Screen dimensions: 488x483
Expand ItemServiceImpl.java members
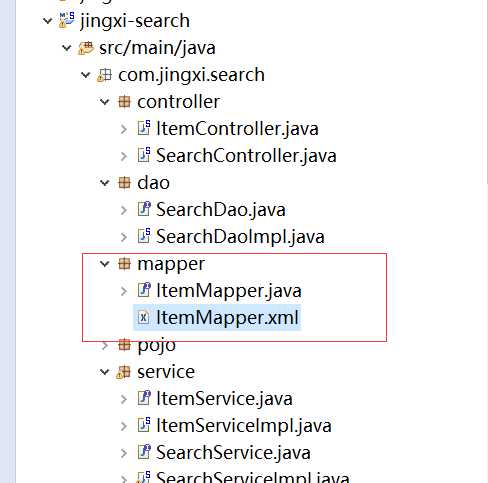pyautogui.click(x=124, y=426)
